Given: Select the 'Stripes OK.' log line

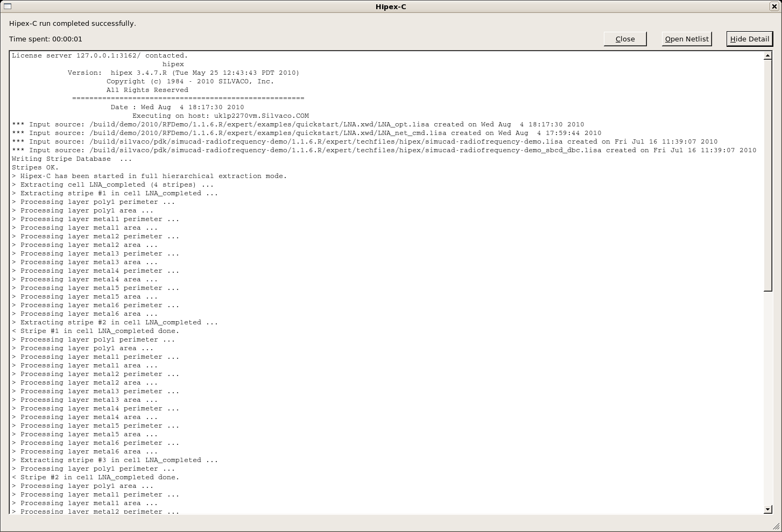Looking at the screenshot, I should [36, 167].
